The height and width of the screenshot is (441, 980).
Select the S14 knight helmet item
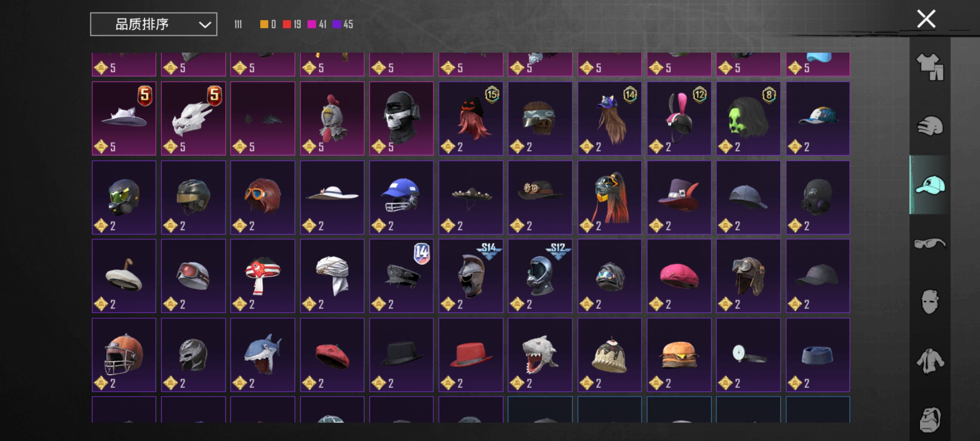coord(471,276)
